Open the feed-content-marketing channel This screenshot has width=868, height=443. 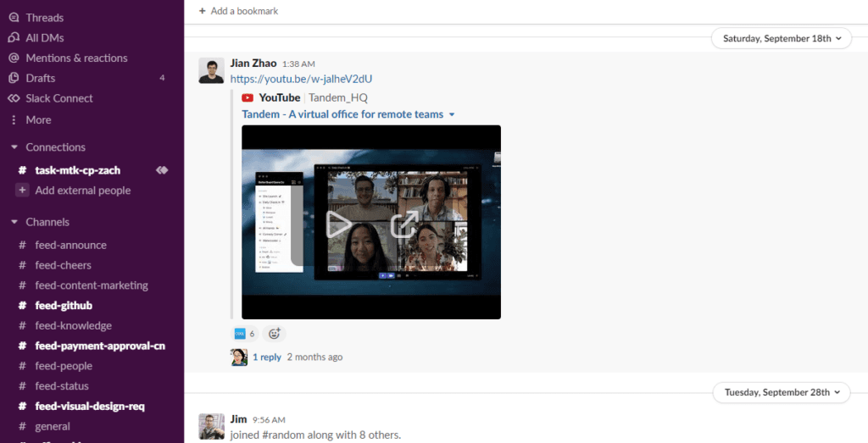[x=92, y=285]
